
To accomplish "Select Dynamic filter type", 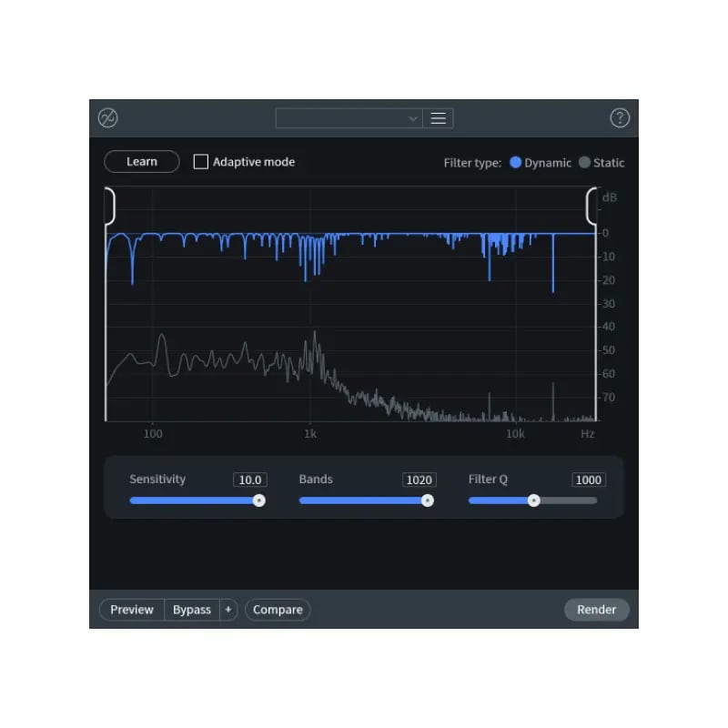I will 515,162.
